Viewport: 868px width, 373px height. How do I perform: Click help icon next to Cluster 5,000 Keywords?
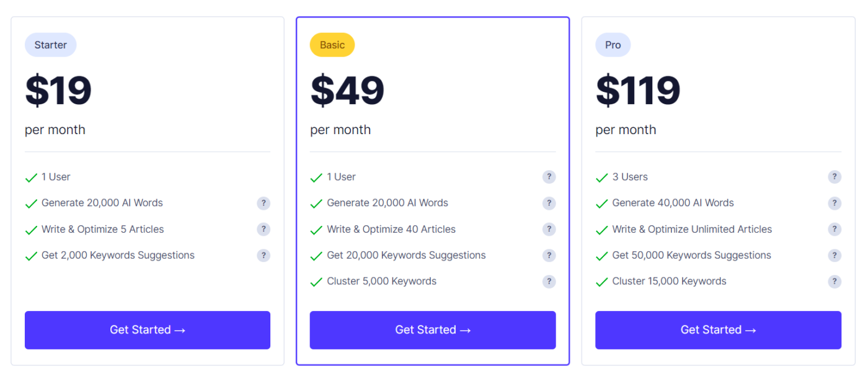549,281
